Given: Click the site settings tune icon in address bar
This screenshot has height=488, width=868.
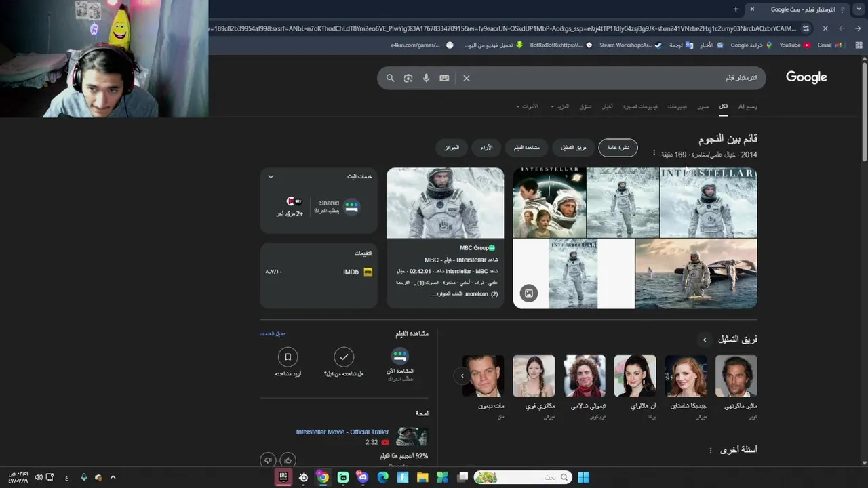Looking at the screenshot, I should 806,28.
